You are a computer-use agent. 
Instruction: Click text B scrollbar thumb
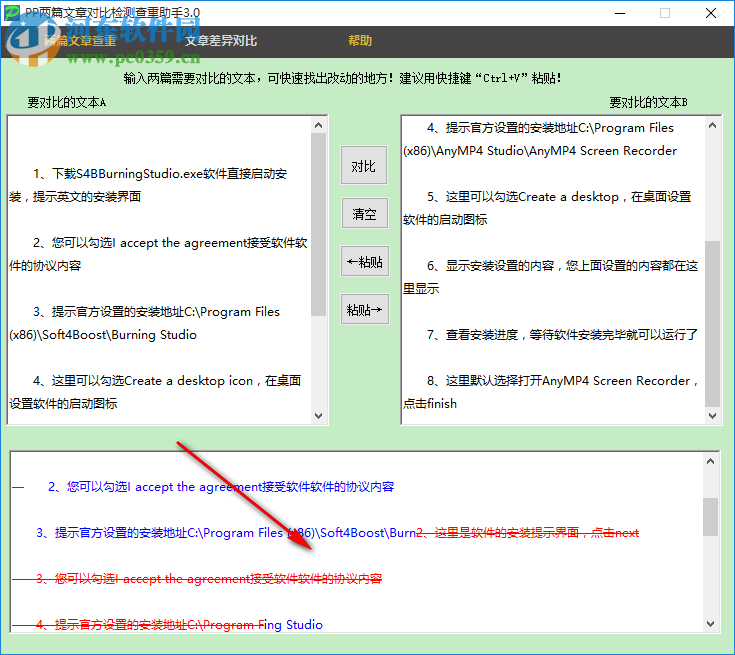pyautogui.click(x=712, y=324)
